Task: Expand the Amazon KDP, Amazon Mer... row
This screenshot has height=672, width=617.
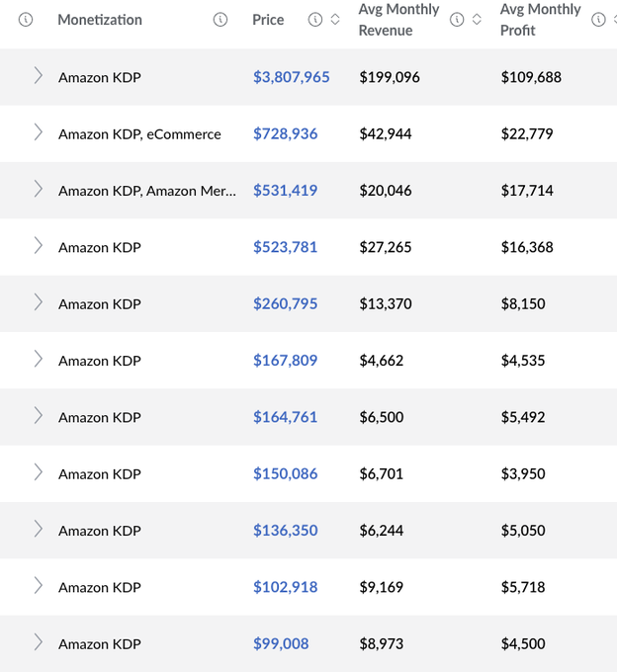Action: [38, 190]
